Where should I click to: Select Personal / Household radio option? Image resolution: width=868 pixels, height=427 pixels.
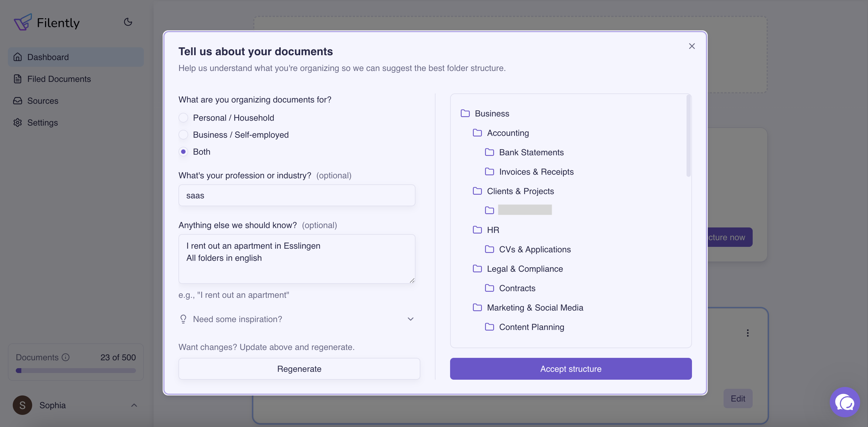(183, 118)
